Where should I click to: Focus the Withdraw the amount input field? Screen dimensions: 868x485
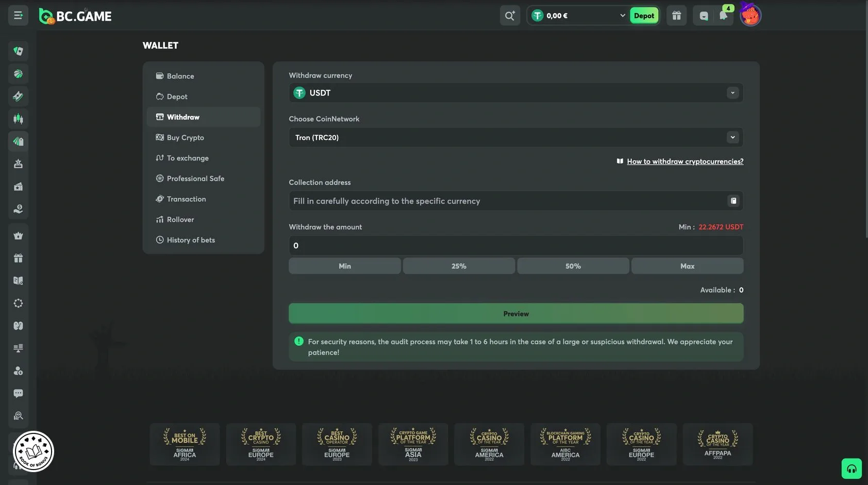click(x=516, y=246)
